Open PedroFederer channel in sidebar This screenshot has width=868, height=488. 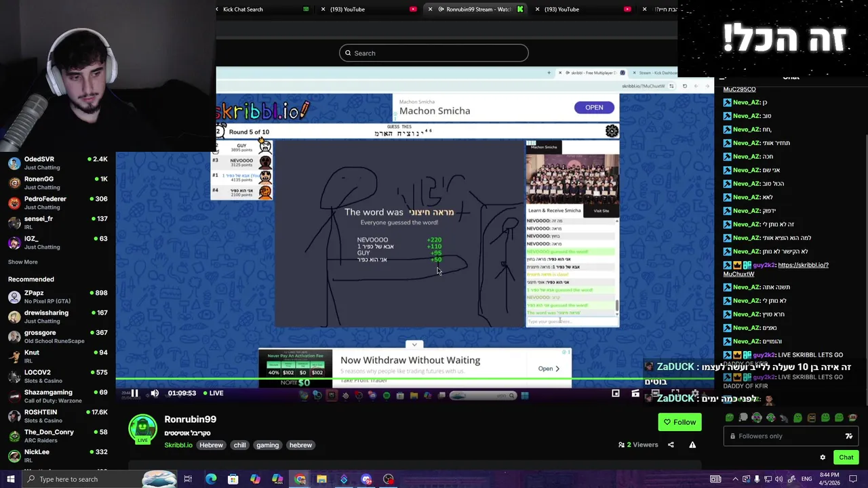[x=58, y=203]
